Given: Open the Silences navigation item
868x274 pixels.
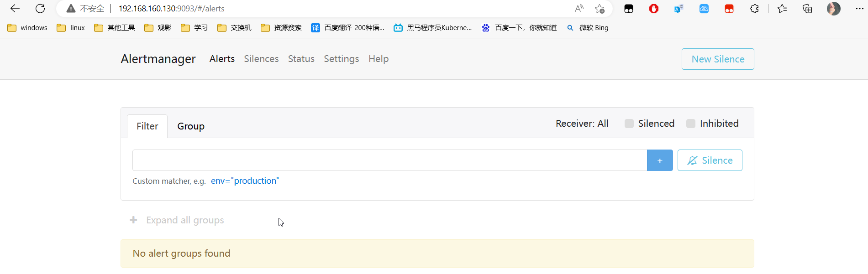Looking at the screenshot, I should point(261,59).
